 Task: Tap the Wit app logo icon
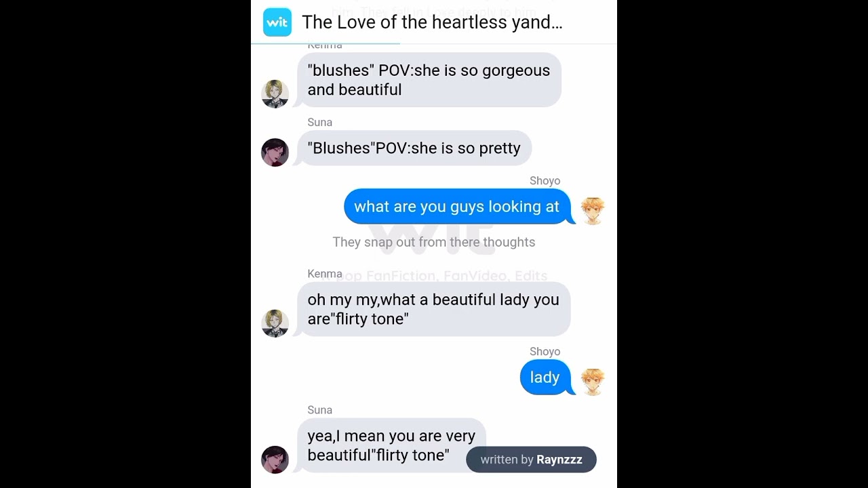277,22
